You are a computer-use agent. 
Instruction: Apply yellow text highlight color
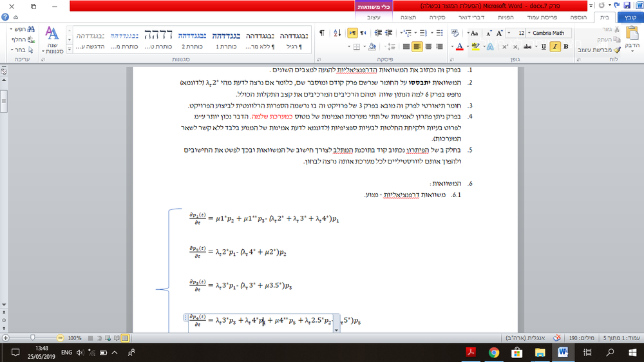coord(476,46)
